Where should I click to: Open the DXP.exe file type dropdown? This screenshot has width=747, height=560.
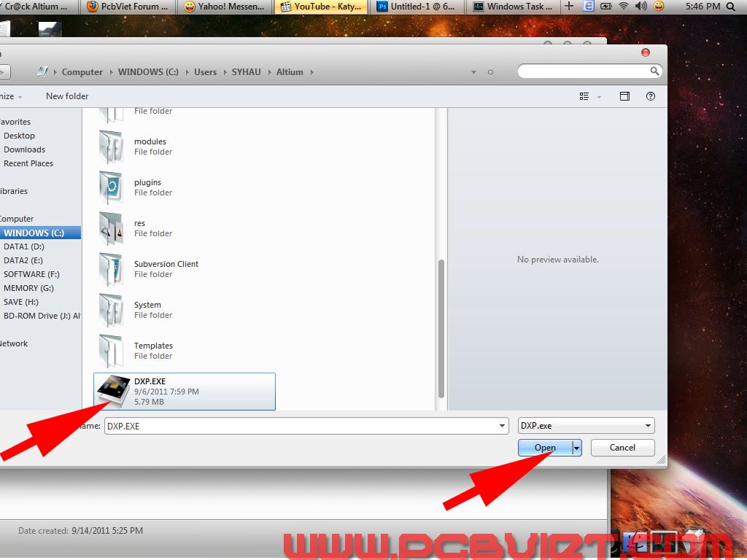(x=648, y=426)
